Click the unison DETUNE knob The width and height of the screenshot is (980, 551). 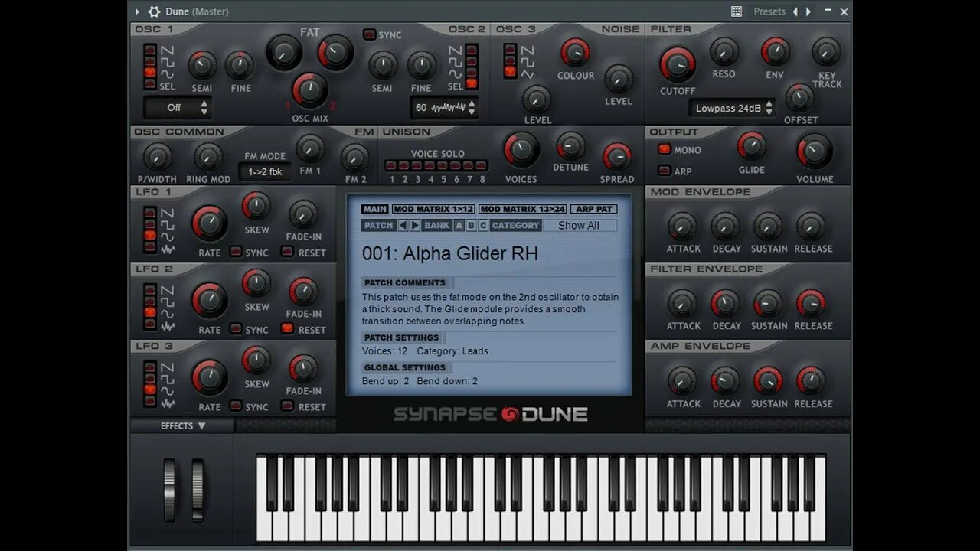pos(570,145)
